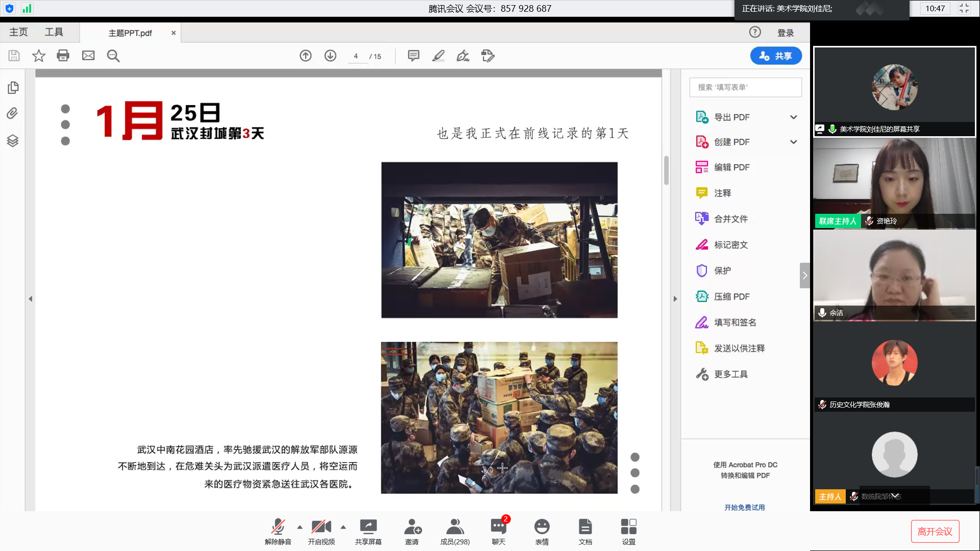Screen dimensions: 980x551
Task: Open the layers panel in left sidebar
Action: [13, 141]
